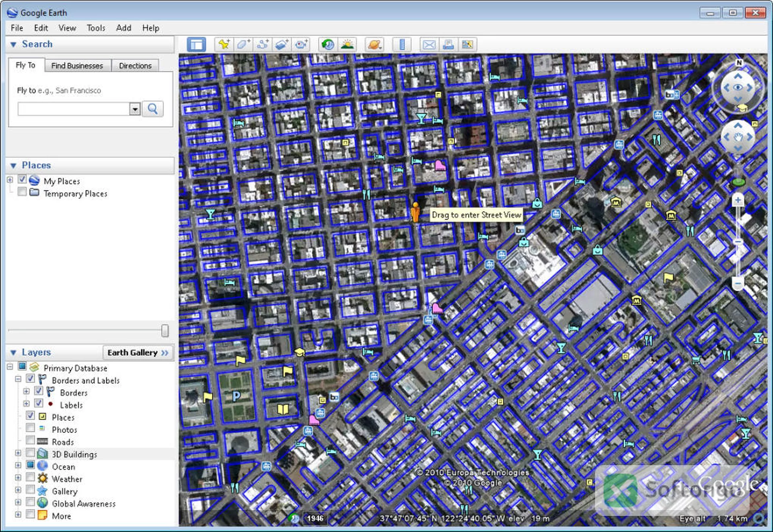Enable the Roads layer checkbox
Screen dimensions: 773x532
pos(30,440)
